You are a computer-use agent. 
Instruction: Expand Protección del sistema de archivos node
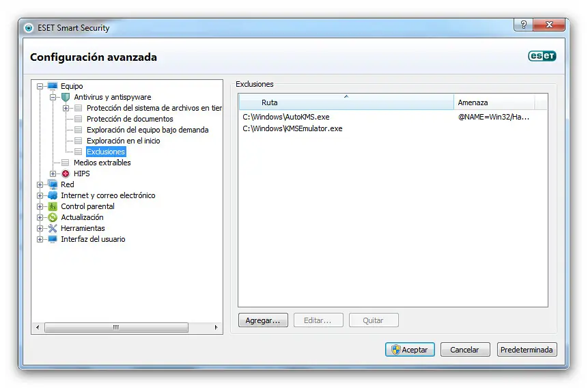pyautogui.click(x=66, y=108)
